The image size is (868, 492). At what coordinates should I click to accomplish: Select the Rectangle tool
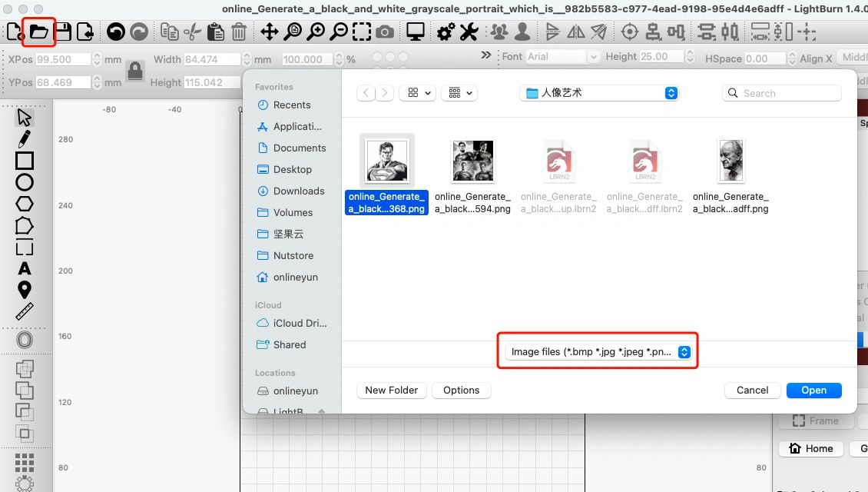(x=24, y=161)
